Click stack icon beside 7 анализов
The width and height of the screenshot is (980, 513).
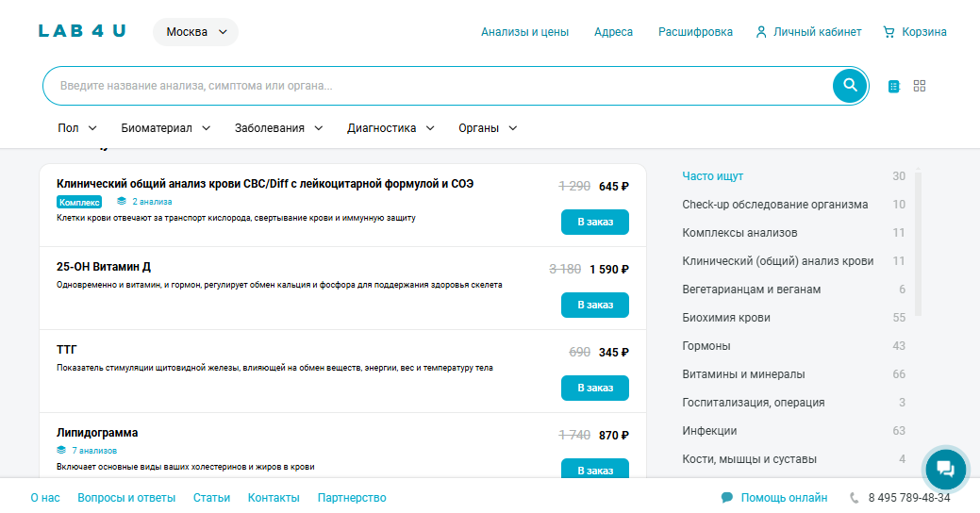tap(60, 450)
